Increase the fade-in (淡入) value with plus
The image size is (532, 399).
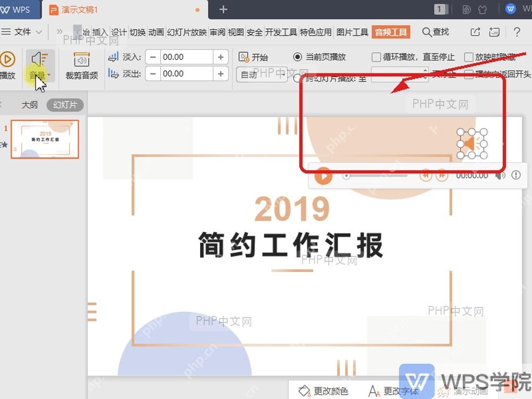pos(221,57)
